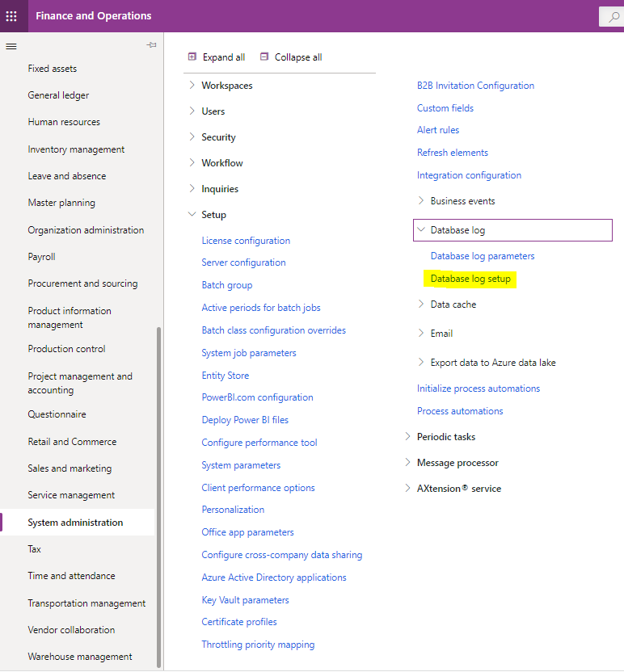Click the Collapse all minus icon
The width and height of the screenshot is (624, 672).
pyautogui.click(x=264, y=57)
